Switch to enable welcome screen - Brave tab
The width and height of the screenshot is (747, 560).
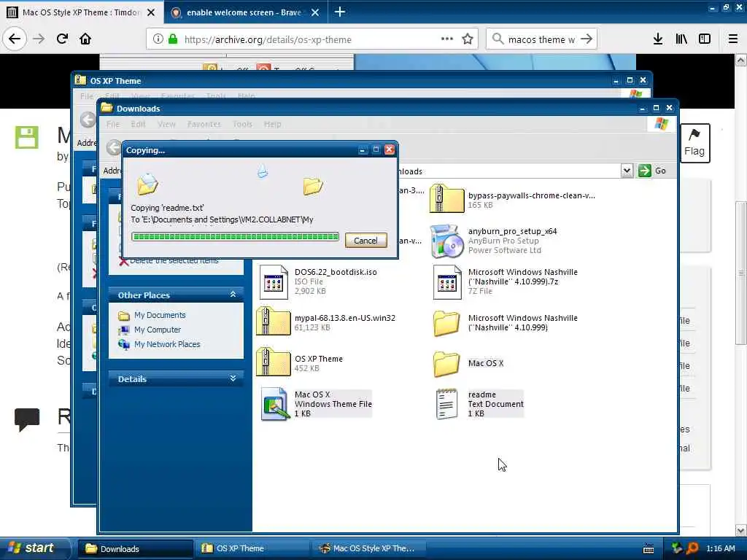(x=245, y=12)
